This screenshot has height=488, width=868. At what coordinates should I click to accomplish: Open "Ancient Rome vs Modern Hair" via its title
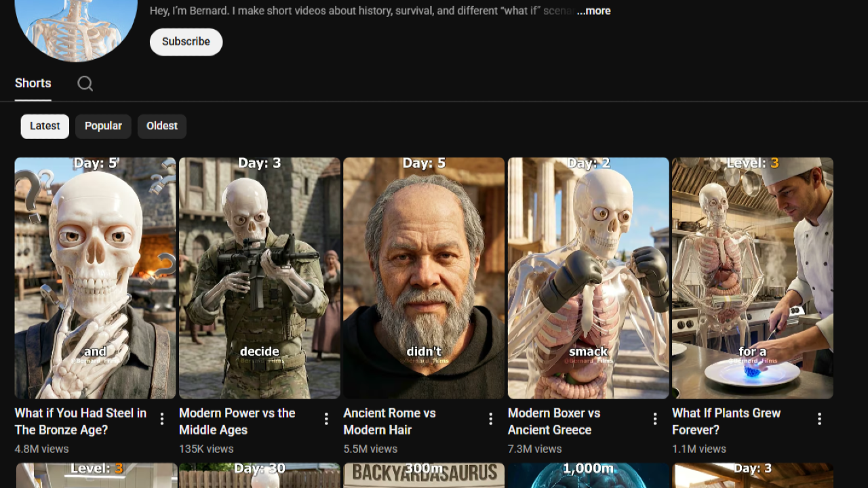pos(390,421)
